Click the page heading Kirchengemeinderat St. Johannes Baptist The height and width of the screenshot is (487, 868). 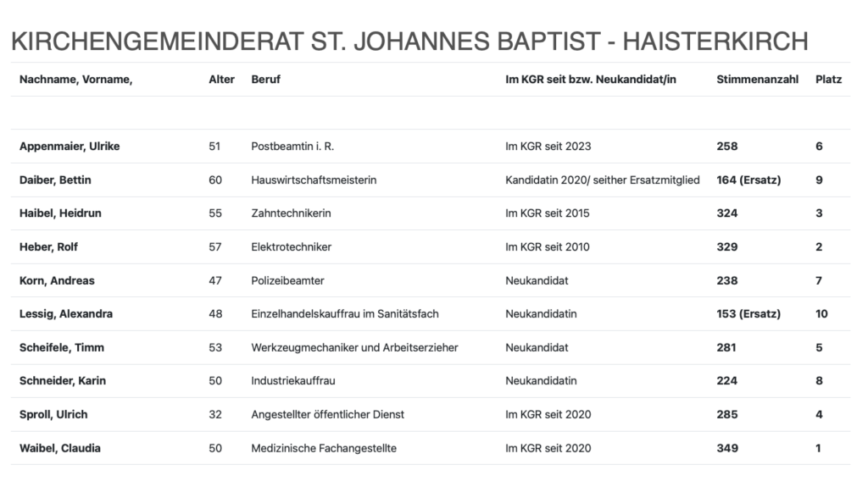(409, 42)
